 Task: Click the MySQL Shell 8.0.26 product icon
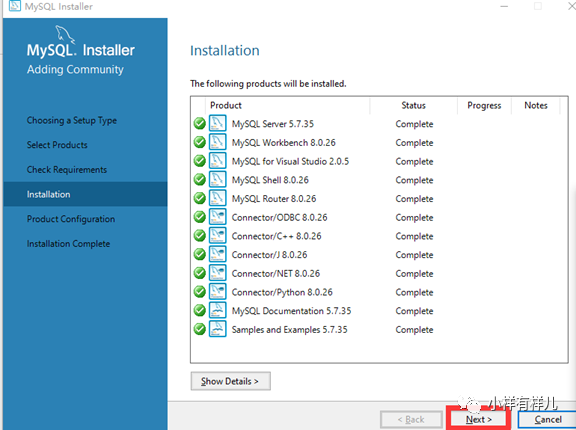point(217,180)
